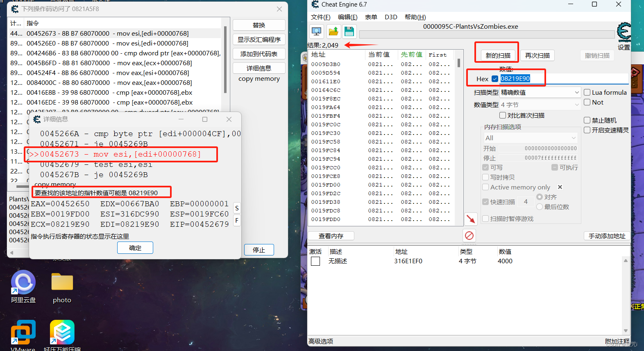Open the compression tool desktop shortcut
Viewport: 644px width, 351px height.
coord(62,335)
